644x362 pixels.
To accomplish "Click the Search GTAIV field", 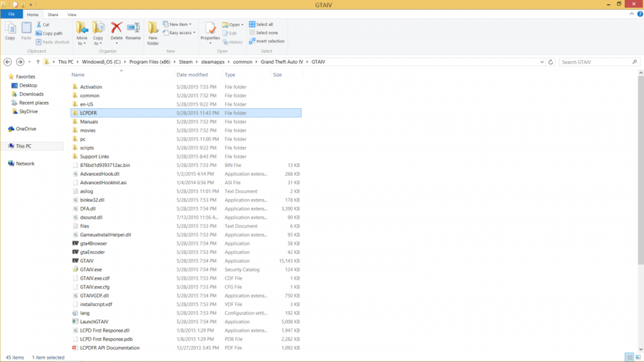I will click(x=599, y=62).
